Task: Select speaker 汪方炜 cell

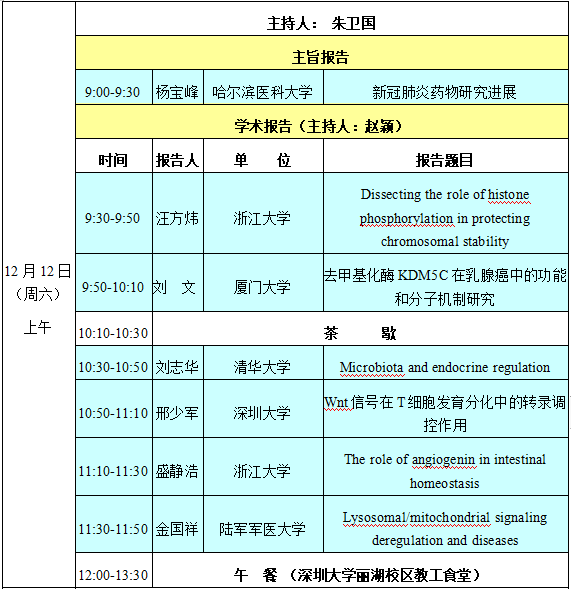Action: pos(178,213)
